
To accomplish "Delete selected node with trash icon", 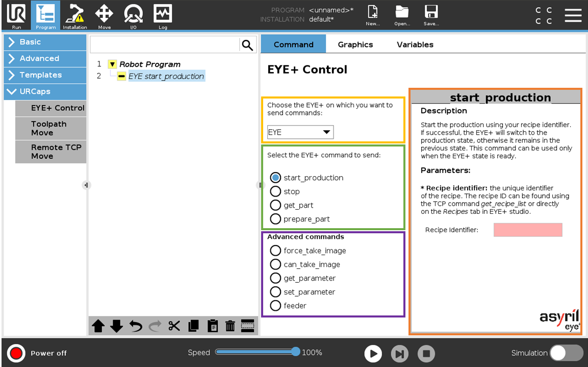I will 230,326.
